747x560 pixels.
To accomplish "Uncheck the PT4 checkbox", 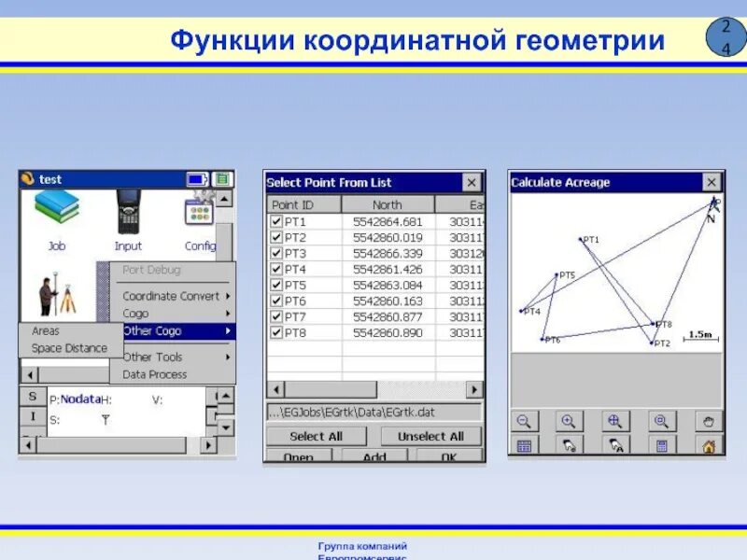I will point(275,269).
